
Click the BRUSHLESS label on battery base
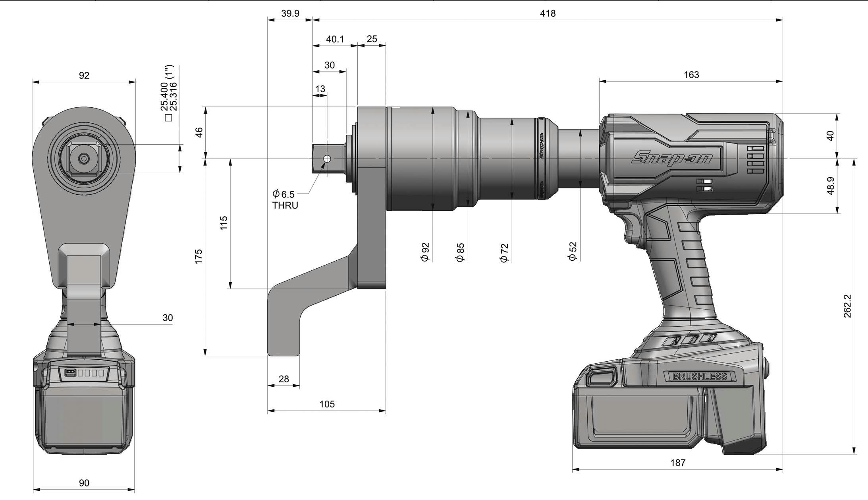[700, 376]
